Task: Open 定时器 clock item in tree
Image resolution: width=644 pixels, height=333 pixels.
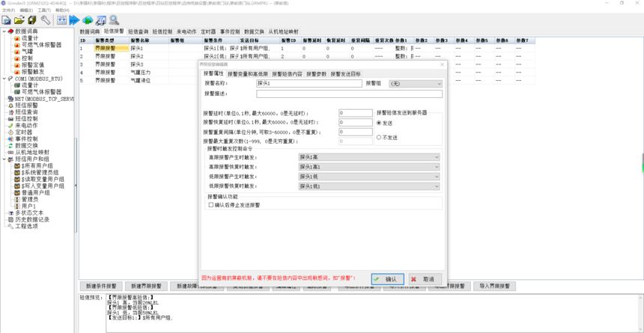Action: coord(23,132)
